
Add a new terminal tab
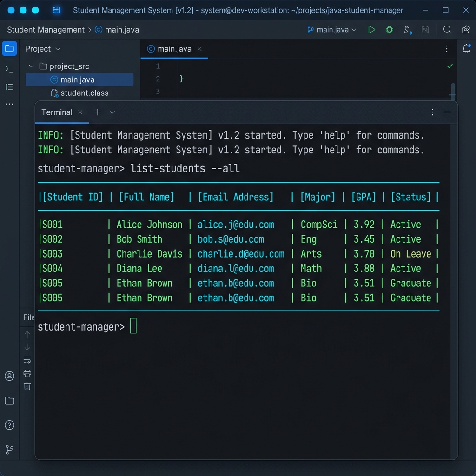[x=98, y=112]
